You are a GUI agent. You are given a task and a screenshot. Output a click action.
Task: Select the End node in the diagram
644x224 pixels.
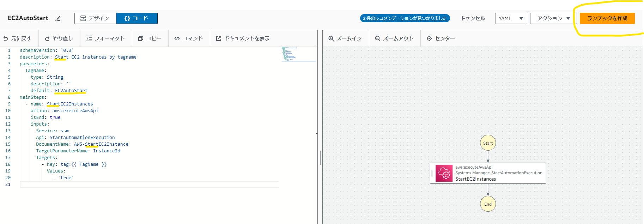[x=488, y=204]
